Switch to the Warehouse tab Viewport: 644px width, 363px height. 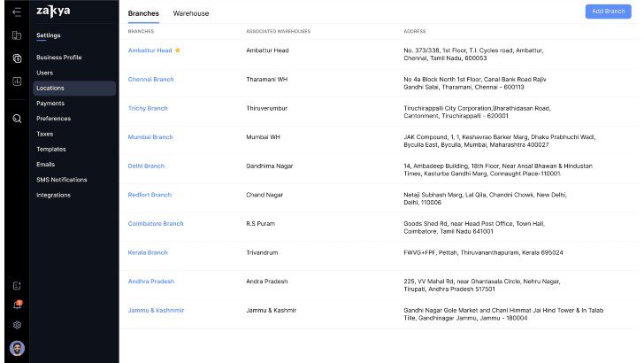[191, 14]
